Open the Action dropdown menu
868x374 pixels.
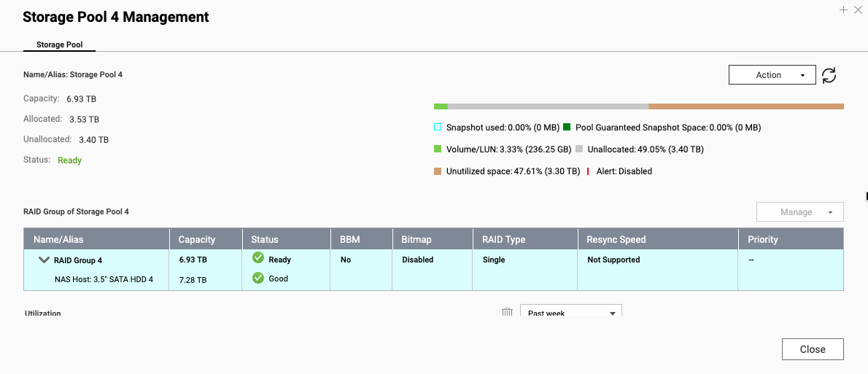pos(772,75)
